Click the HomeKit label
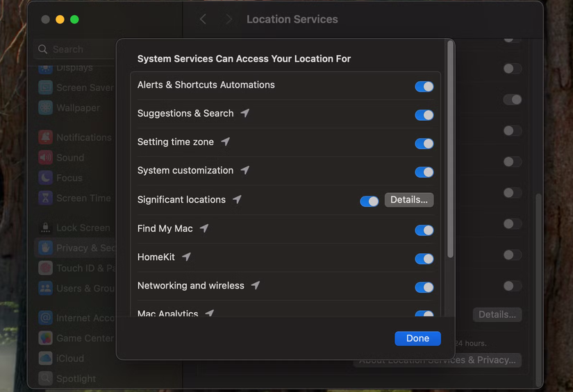Image resolution: width=573 pixels, height=392 pixels. (x=156, y=257)
